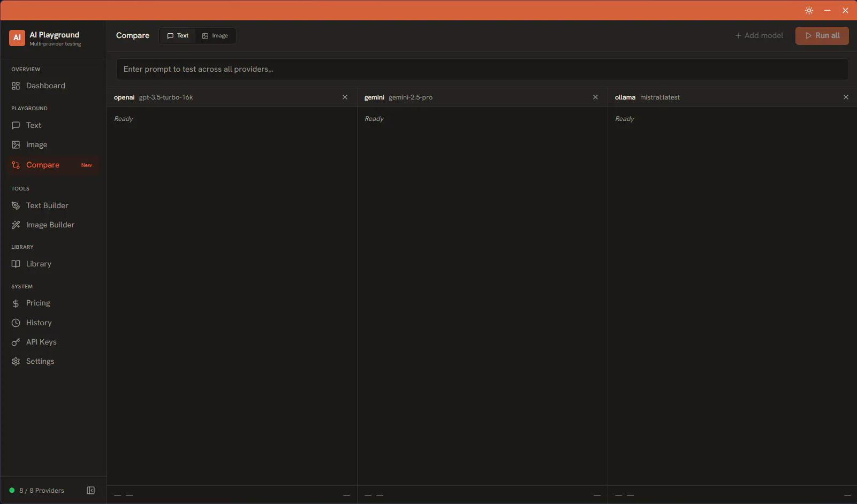
Task: Open the Image Builder tool
Action: pyautogui.click(x=53, y=225)
